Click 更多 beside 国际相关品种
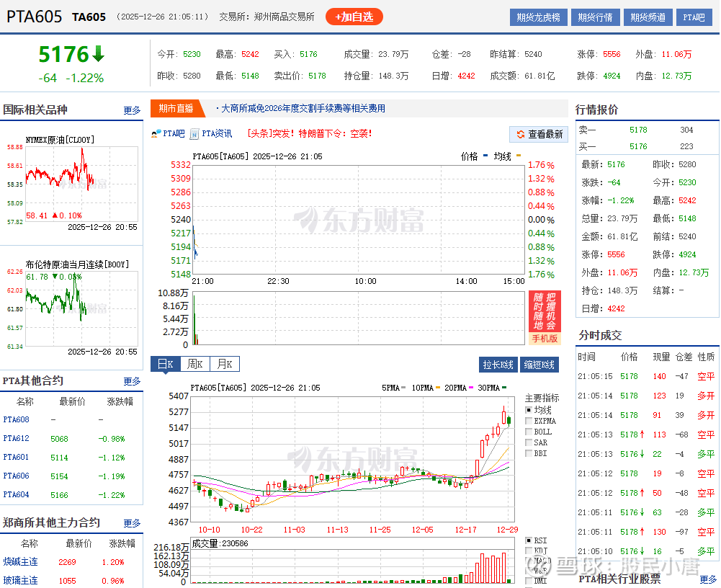 pos(132,110)
